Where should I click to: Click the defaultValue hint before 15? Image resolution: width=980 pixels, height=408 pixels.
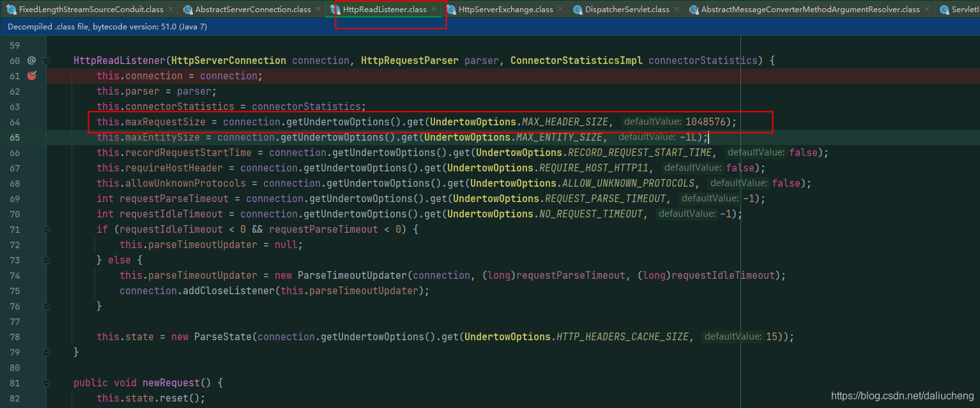(x=733, y=336)
